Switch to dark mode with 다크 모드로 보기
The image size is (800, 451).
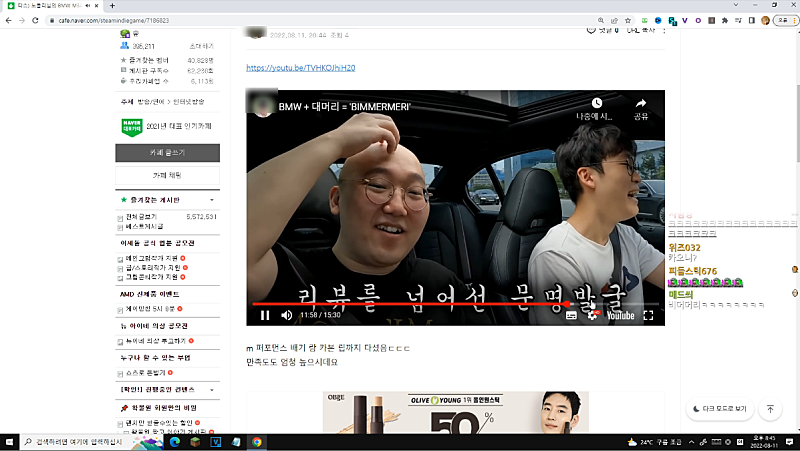click(x=719, y=409)
